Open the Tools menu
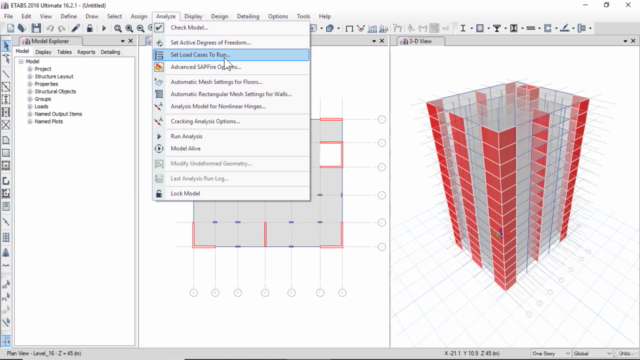Image resolution: width=640 pixels, height=360 pixels. pos(303,16)
